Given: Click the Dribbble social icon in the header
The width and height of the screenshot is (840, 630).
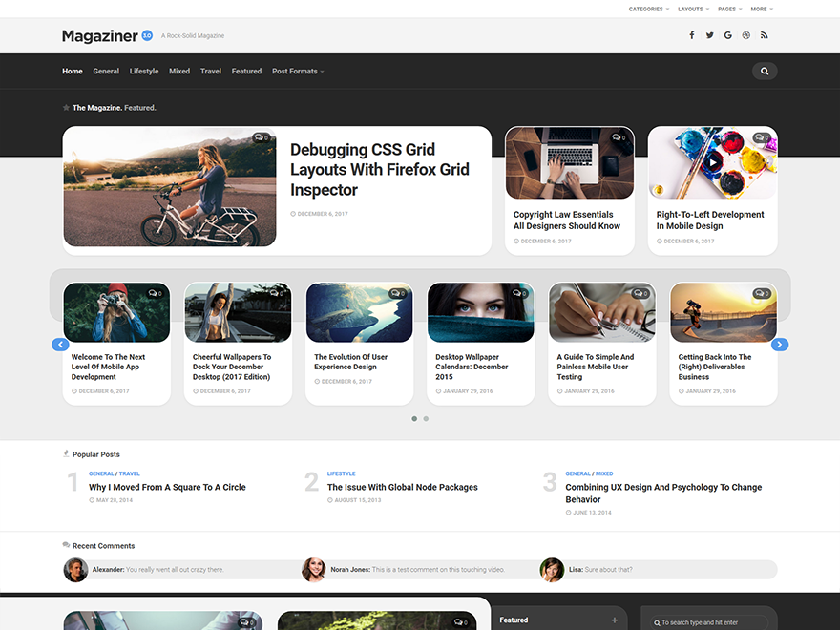Looking at the screenshot, I should [745, 34].
